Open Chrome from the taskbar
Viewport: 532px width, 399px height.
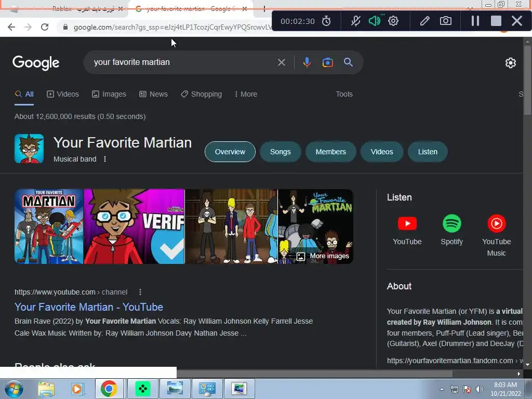[x=109, y=389]
